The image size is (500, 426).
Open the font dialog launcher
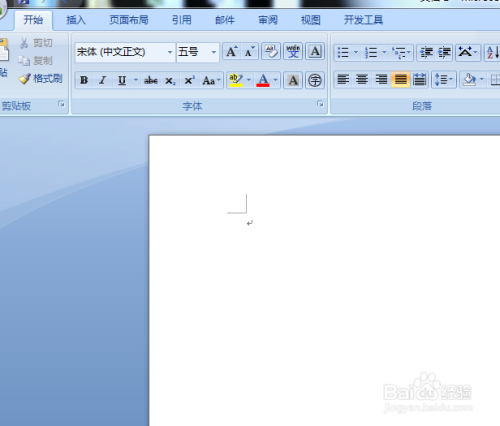(x=320, y=104)
